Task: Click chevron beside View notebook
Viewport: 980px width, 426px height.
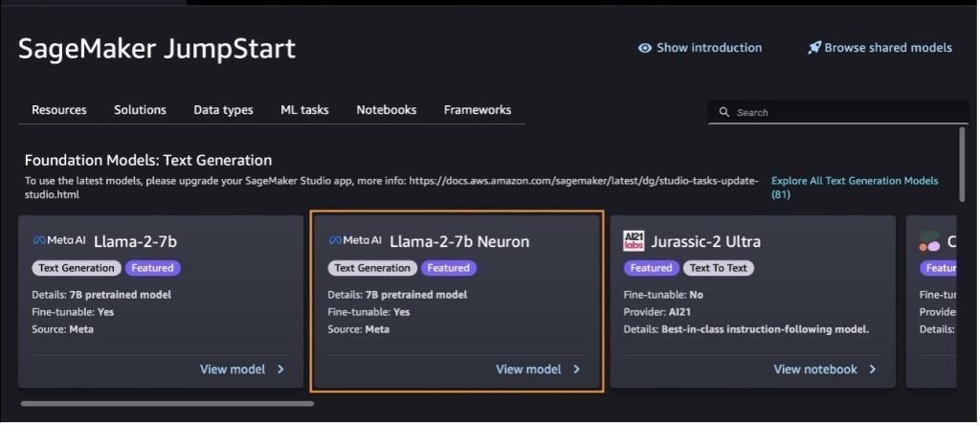Action: pos(873,370)
